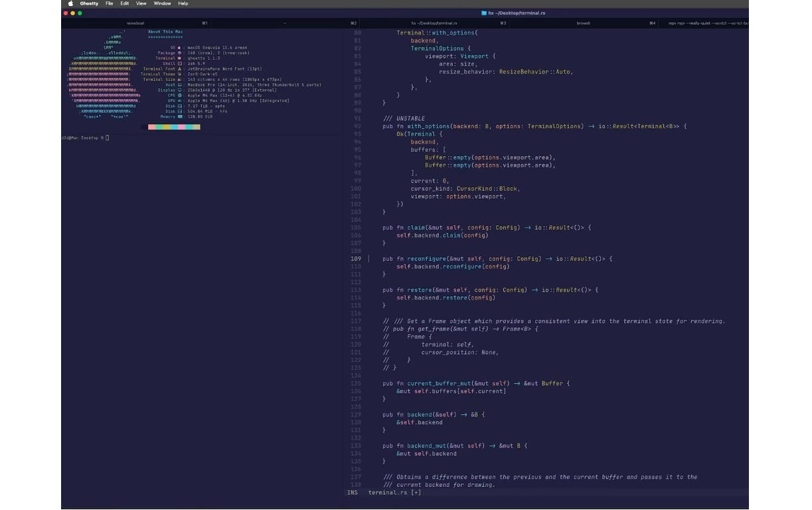Click the Disk icon beside 7.27 TiB
The image size is (812, 510).
pos(180,106)
